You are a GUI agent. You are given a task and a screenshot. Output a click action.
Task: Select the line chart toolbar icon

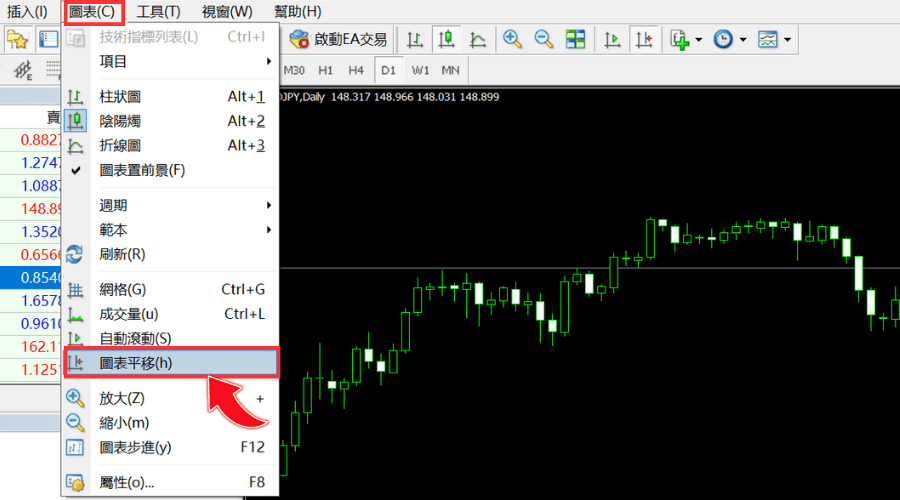478,39
